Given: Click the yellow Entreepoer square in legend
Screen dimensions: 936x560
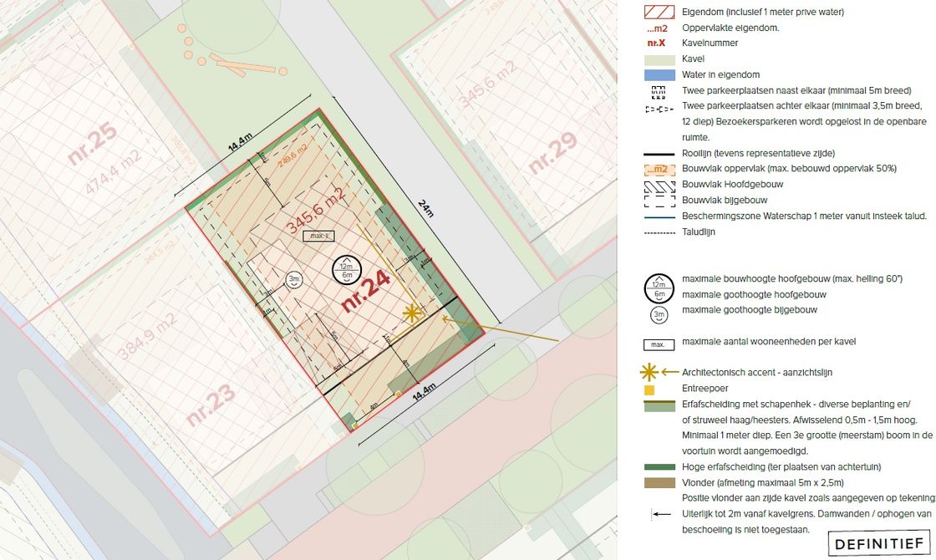Looking at the screenshot, I should pyautogui.click(x=649, y=389).
